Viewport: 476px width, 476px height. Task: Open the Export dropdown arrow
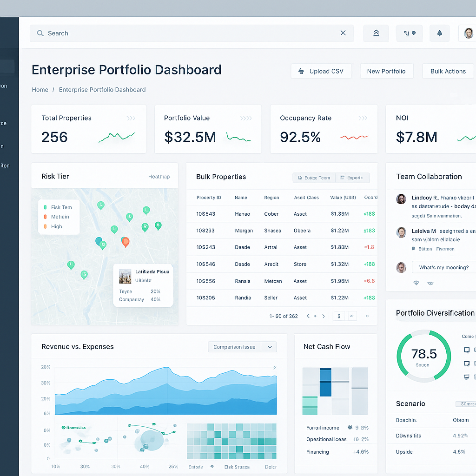(x=362, y=178)
